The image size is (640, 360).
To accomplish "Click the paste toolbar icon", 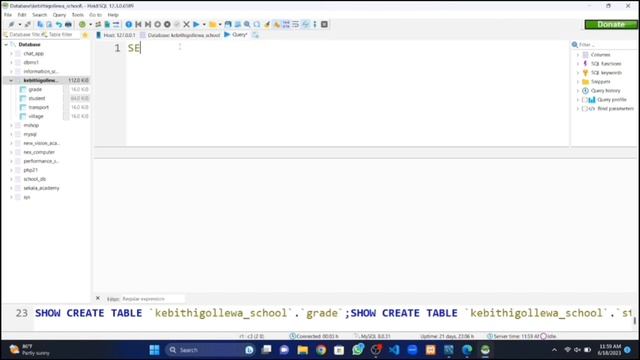I will pyautogui.click(x=49, y=24).
